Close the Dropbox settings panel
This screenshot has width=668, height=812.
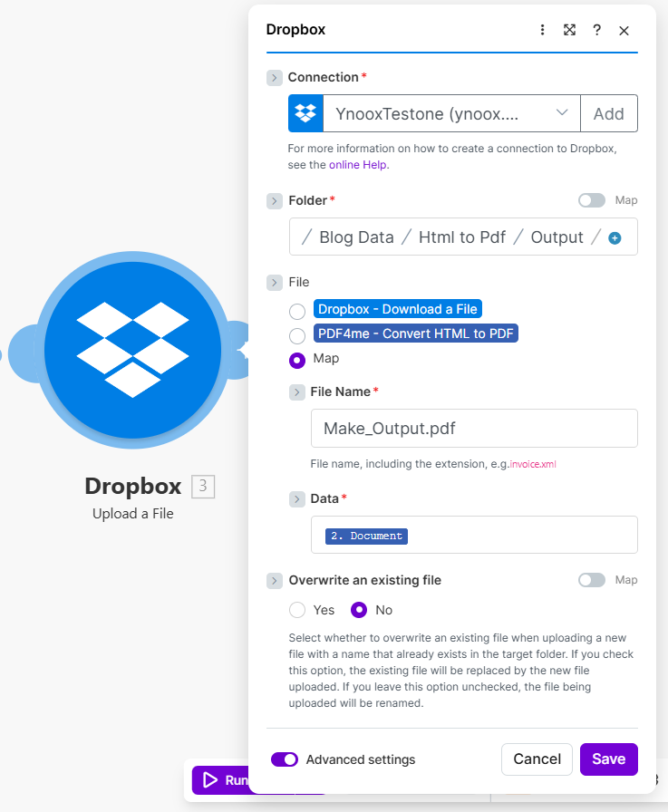(624, 30)
